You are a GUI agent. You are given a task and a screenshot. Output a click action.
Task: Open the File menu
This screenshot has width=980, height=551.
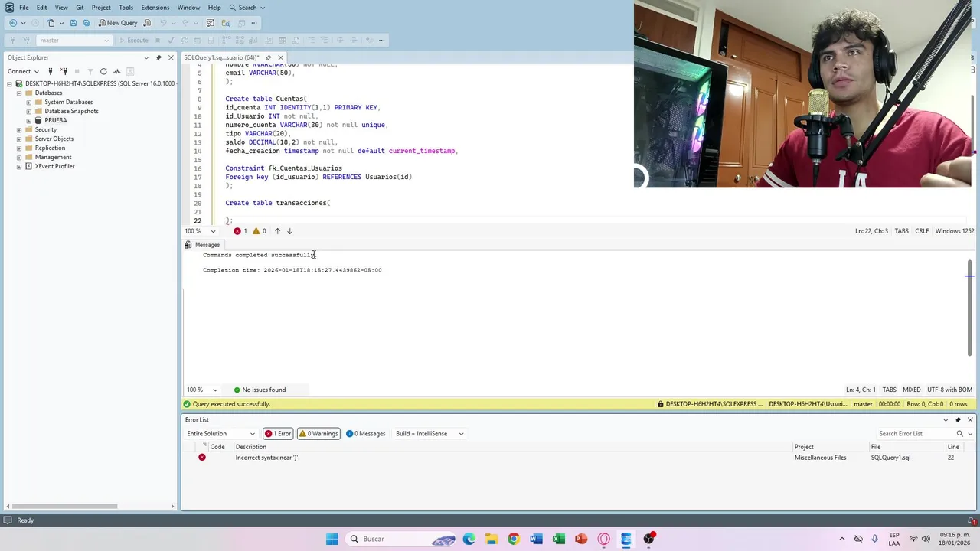24,8
